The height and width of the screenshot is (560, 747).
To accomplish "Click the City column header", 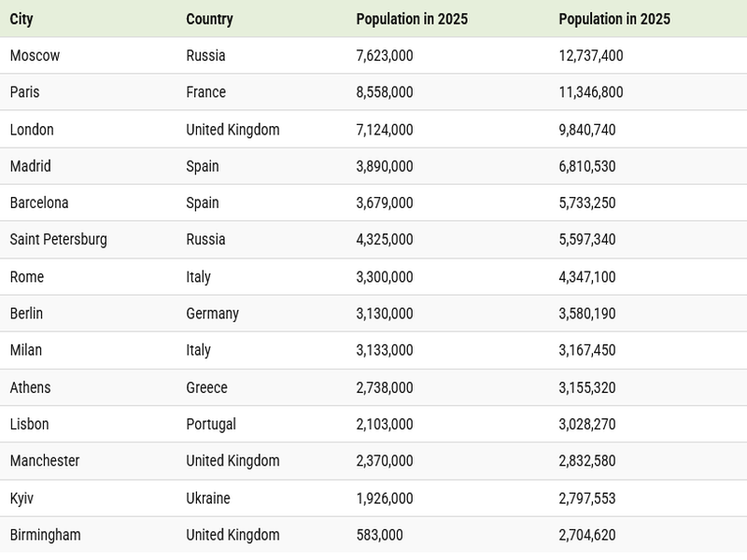I will click(21, 19).
